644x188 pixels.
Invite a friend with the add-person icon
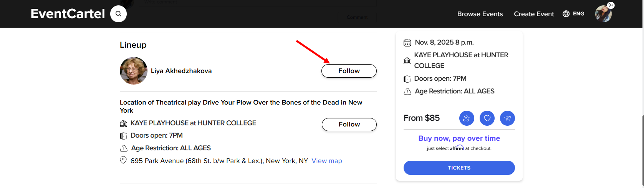pyautogui.click(x=467, y=118)
